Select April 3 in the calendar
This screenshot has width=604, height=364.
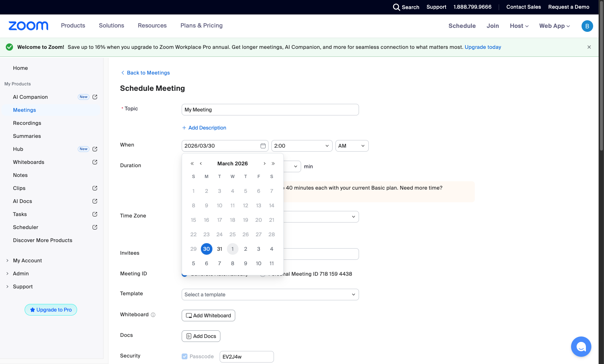pos(259,249)
